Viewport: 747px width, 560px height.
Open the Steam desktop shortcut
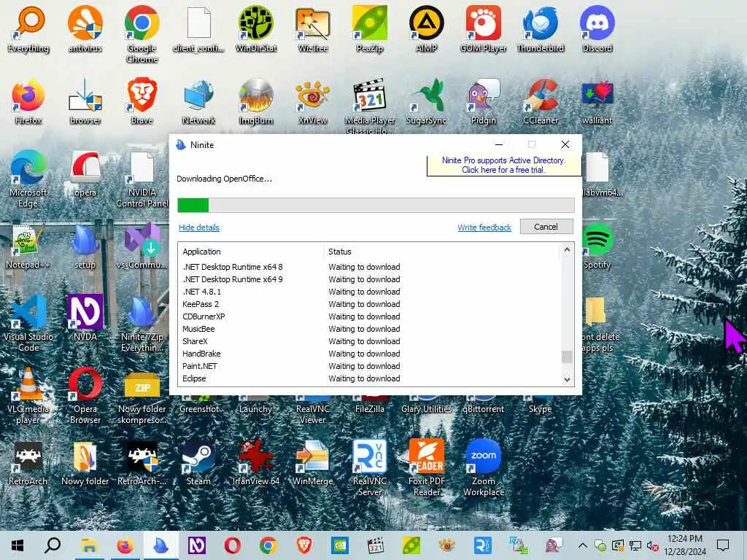(x=198, y=463)
